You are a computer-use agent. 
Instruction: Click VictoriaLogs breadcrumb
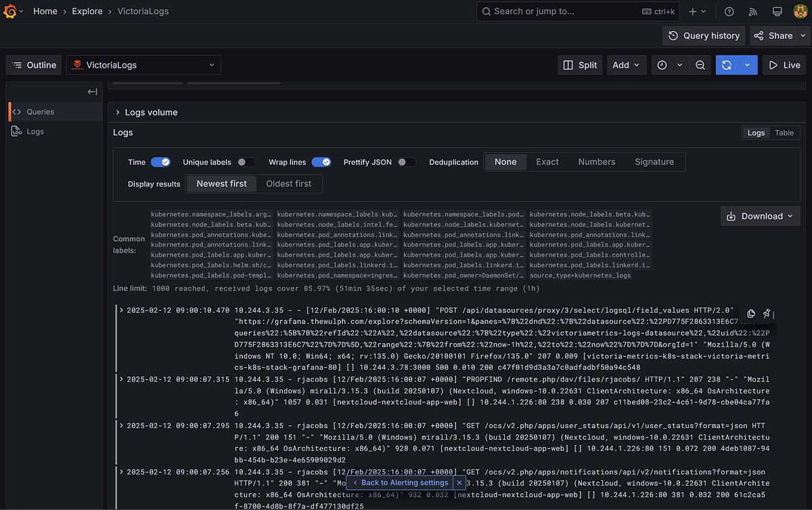pos(143,12)
